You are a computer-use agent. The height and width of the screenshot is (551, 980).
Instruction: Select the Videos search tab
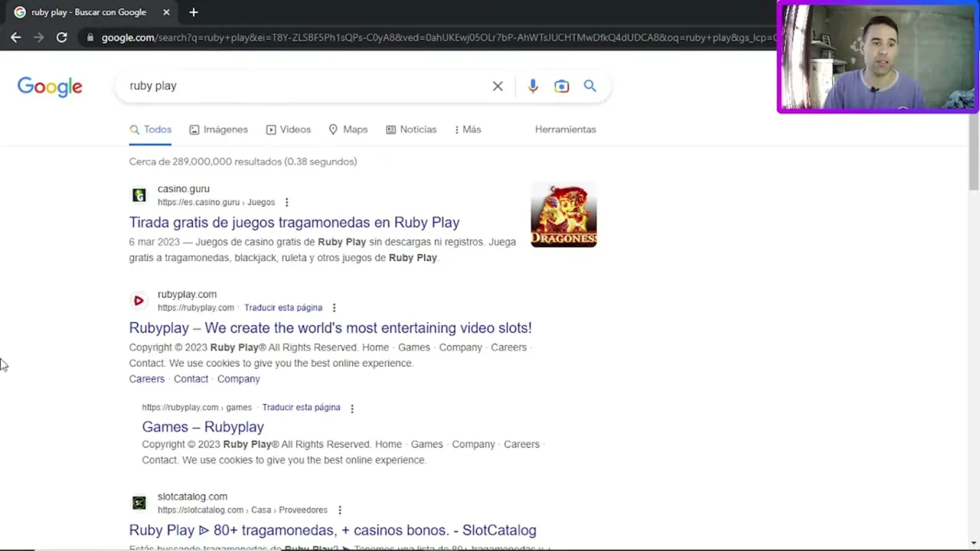[x=289, y=129]
